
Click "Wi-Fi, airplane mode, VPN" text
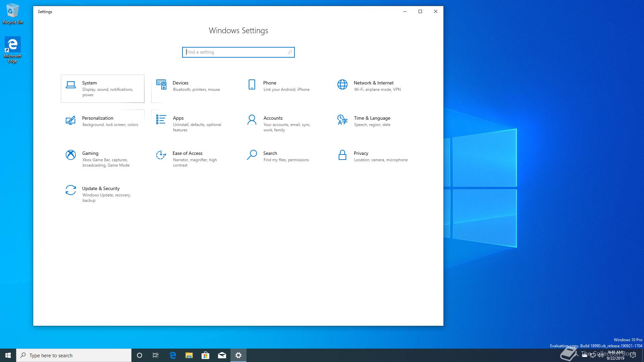(x=377, y=89)
